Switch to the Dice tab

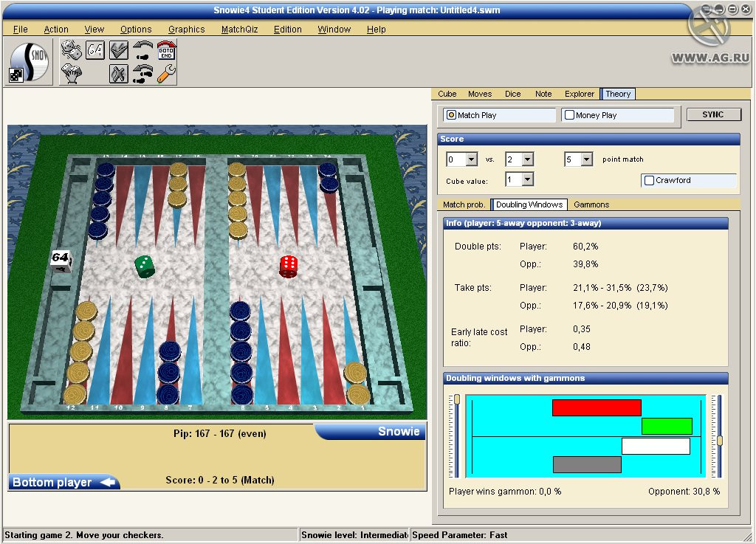pyautogui.click(x=512, y=94)
